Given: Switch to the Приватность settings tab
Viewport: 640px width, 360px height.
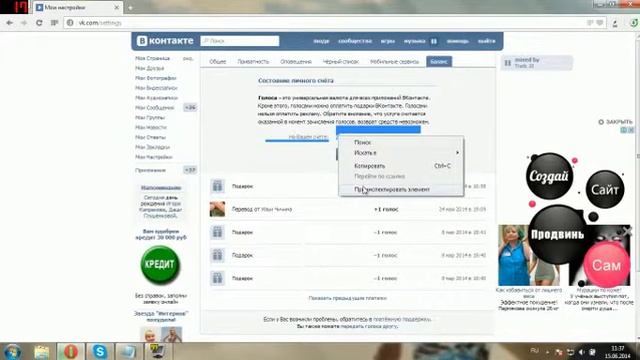Looking at the screenshot, I should pos(253,62).
